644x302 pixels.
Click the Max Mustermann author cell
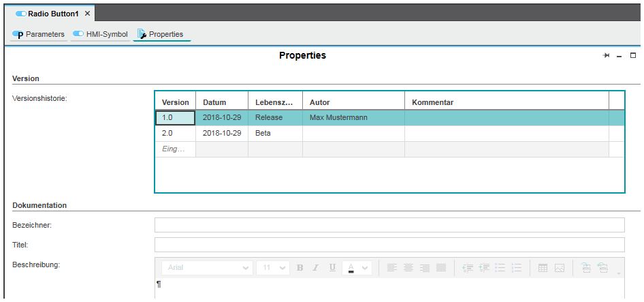click(353, 118)
